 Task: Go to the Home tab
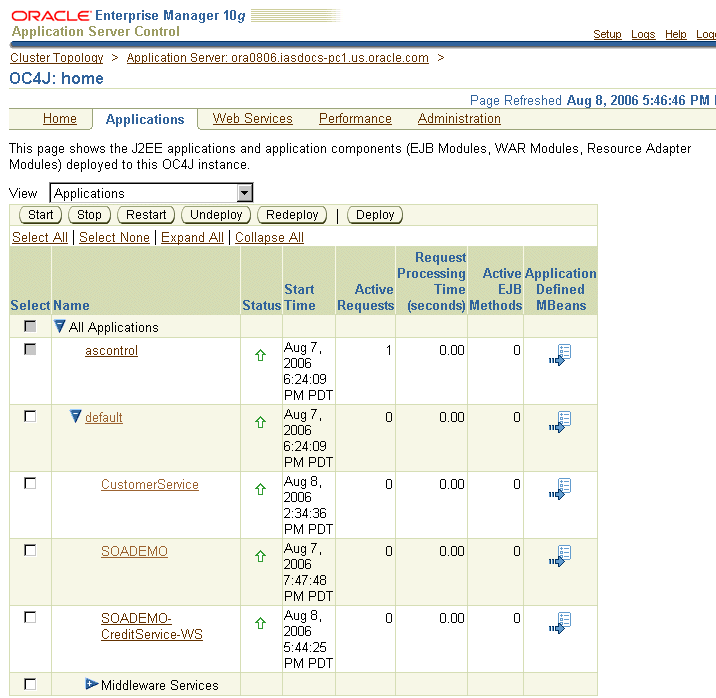coord(60,119)
